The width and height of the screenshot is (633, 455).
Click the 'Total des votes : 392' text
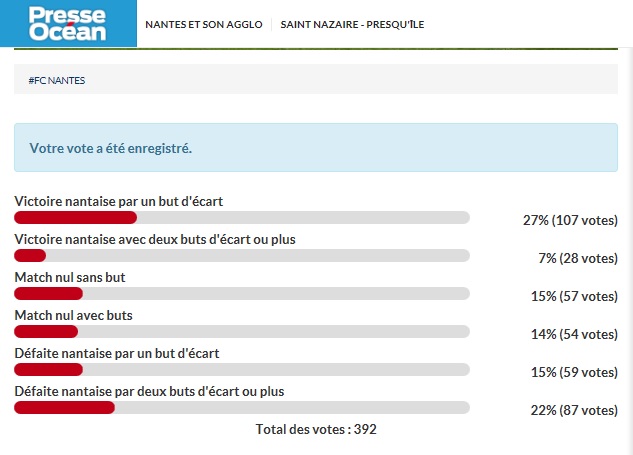tap(316, 429)
